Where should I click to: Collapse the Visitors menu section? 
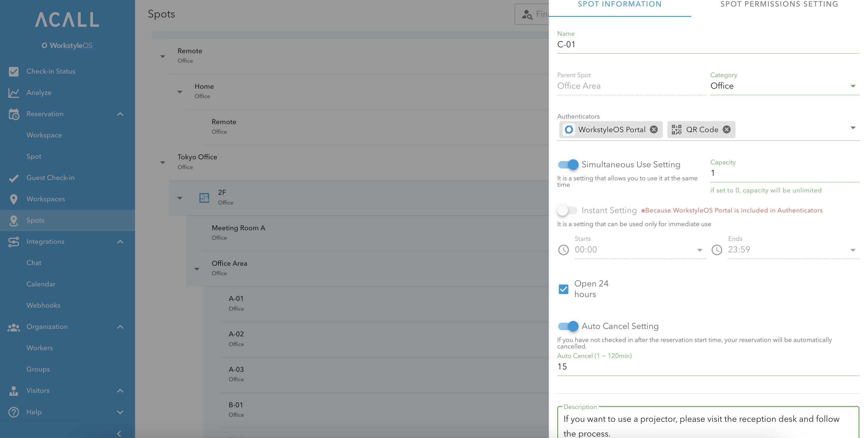120,391
